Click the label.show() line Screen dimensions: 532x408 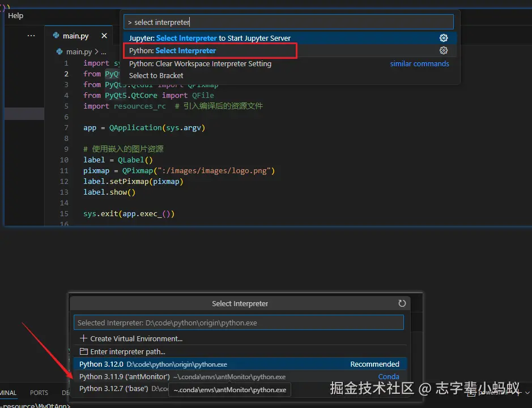click(109, 192)
